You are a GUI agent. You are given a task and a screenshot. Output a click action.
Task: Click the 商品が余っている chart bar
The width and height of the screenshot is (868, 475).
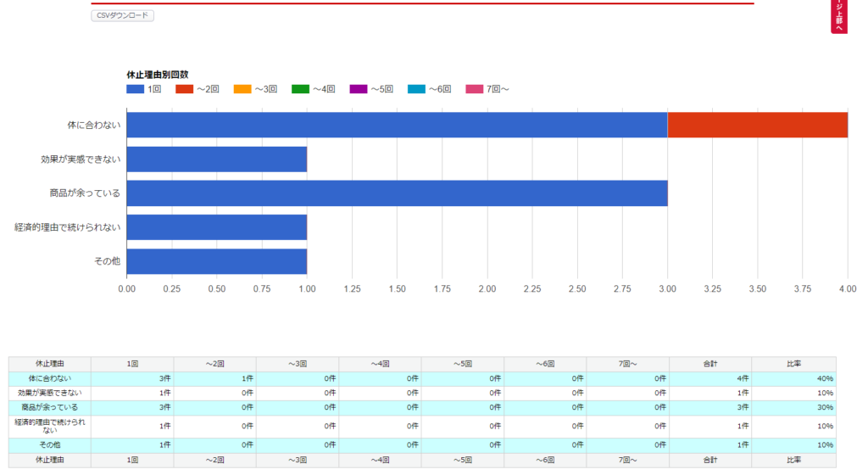tap(397, 193)
